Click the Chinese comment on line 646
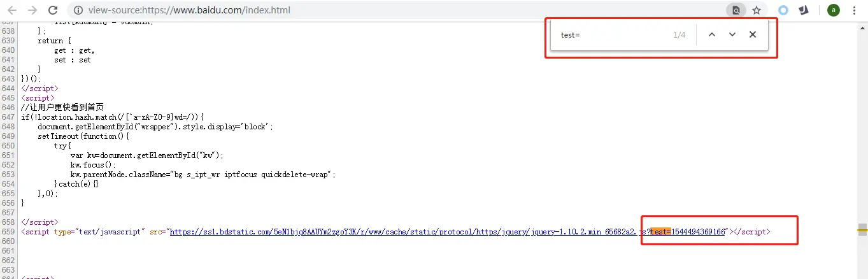 (x=62, y=108)
